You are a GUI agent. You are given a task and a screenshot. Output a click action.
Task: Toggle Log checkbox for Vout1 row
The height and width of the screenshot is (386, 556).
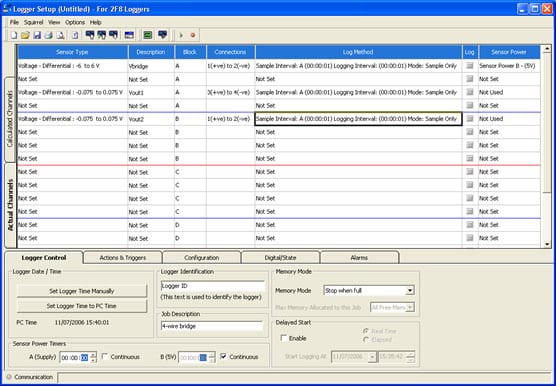pos(470,92)
